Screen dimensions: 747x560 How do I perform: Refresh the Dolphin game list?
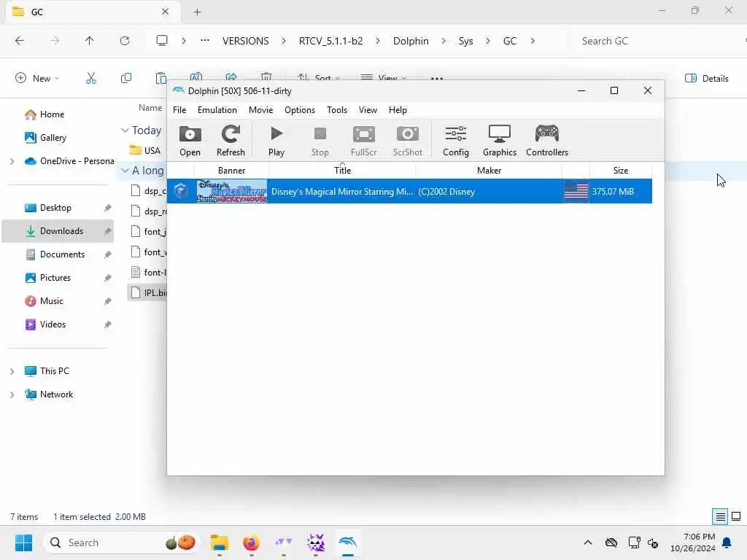(231, 141)
